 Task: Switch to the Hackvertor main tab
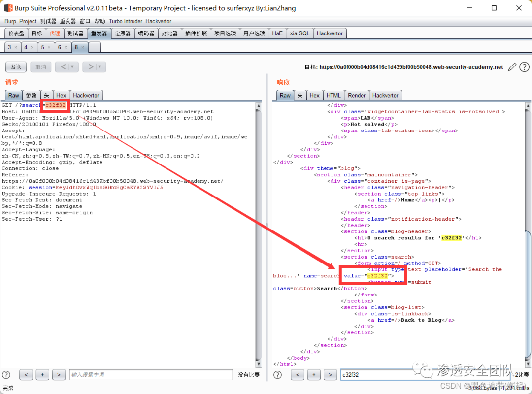pos(330,33)
